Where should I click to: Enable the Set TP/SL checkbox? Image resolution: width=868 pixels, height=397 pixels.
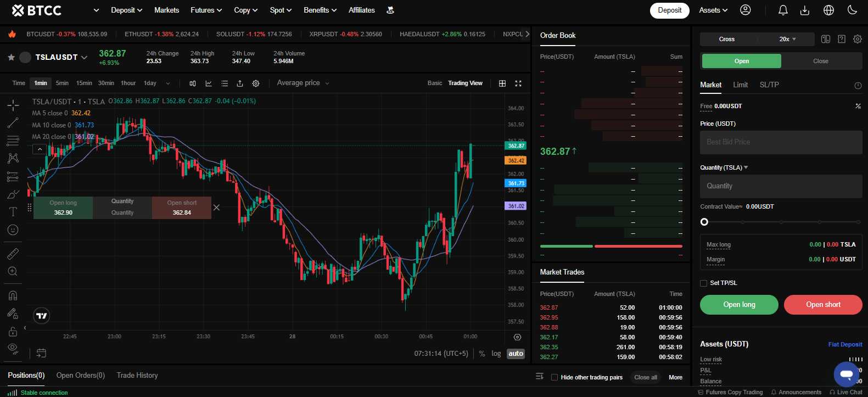704,283
